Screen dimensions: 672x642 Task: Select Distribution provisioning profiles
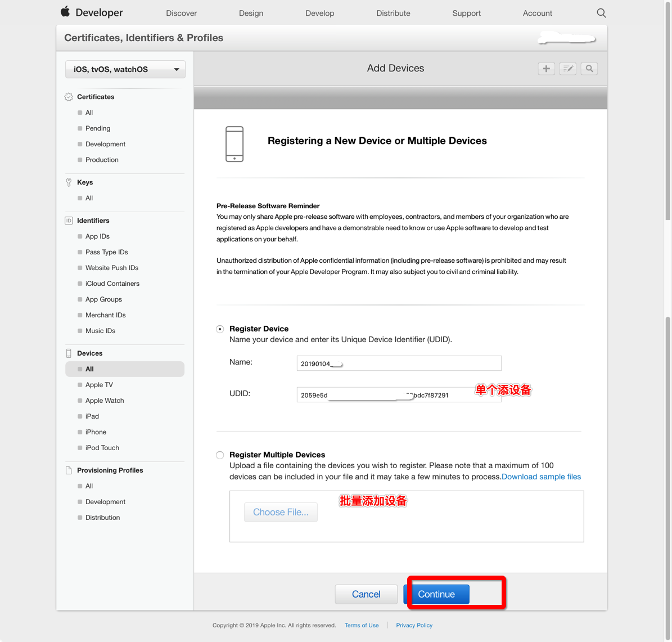pos(102,518)
